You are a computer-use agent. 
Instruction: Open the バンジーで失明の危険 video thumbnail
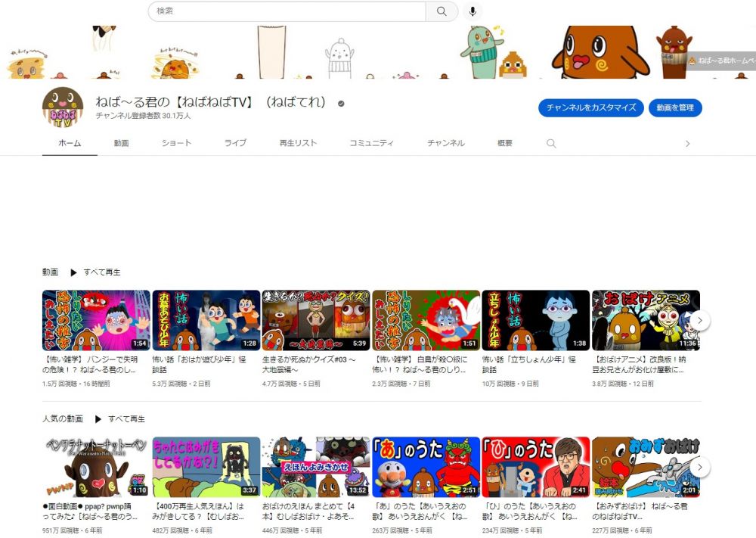(97, 320)
